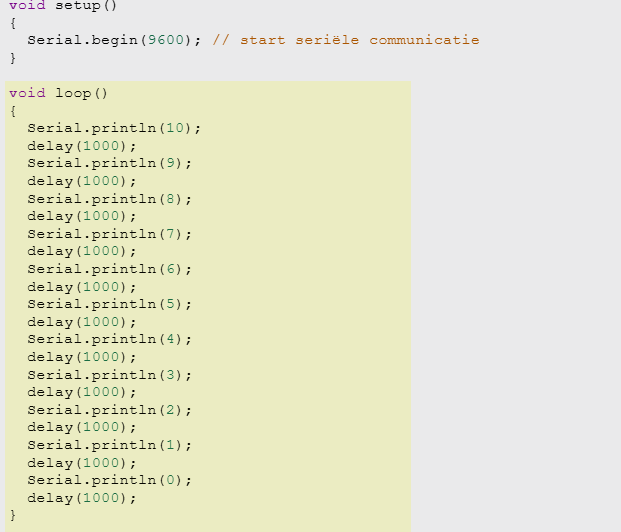Viewport: 621px width, 532px height.
Task: Click the Serial.println(8) statement
Action: point(109,199)
